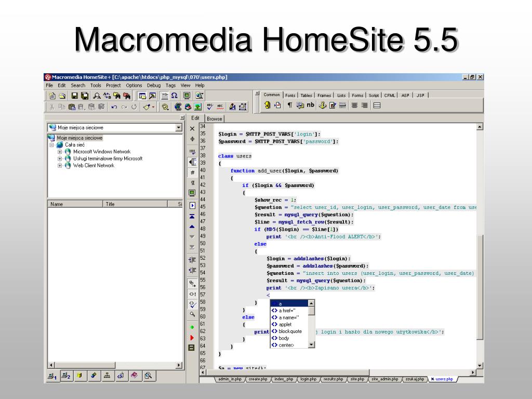Click the Align Right icon
This screenshot has width=532, height=399.
[x=364, y=105]
